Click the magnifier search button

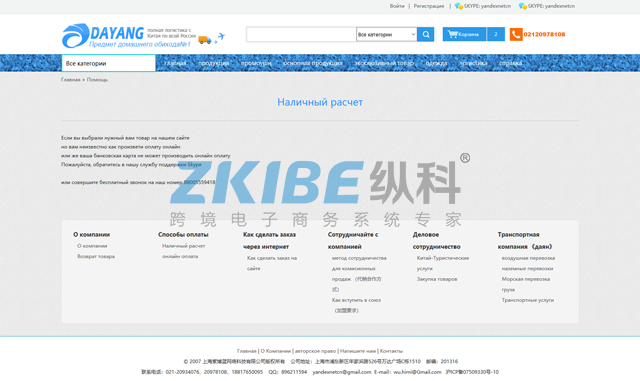point(425,34)
